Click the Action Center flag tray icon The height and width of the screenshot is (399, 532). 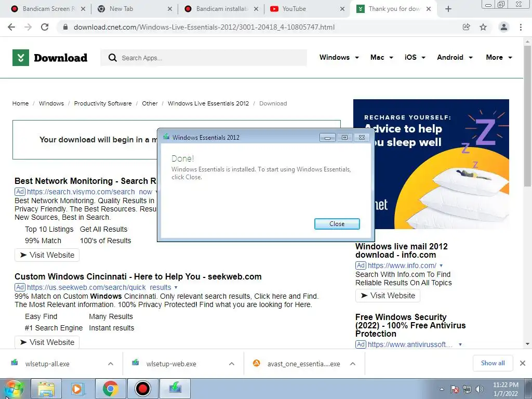tap(455, 389)
